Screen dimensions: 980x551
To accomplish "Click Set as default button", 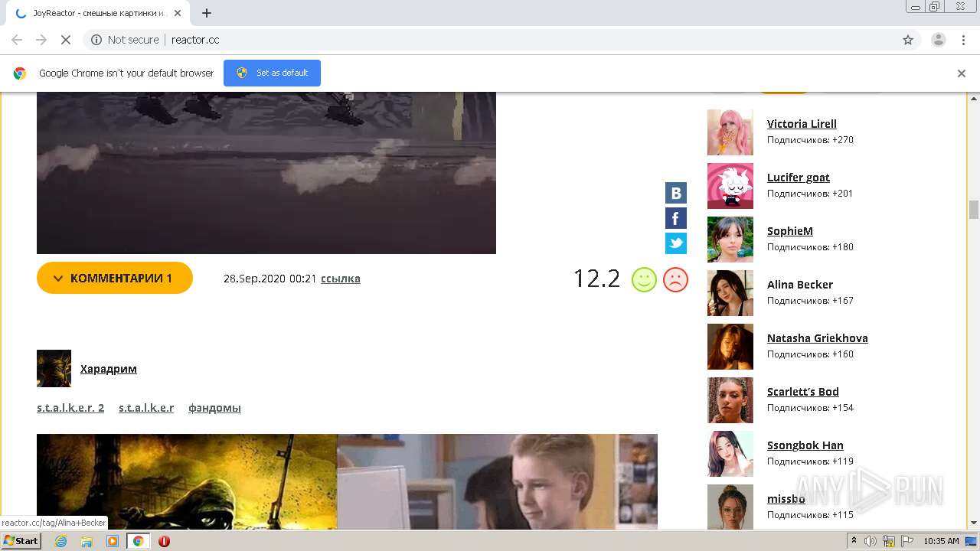I will click(x=272, y=73).
